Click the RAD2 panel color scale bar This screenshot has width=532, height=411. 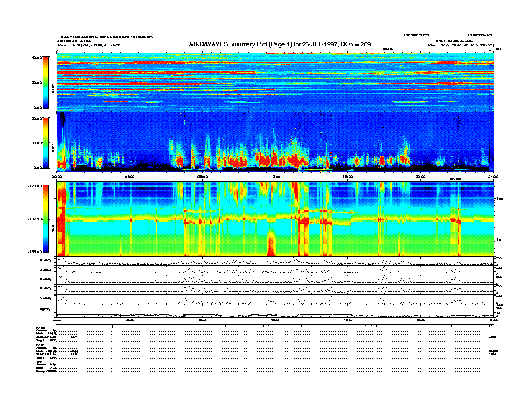point(46,83)
